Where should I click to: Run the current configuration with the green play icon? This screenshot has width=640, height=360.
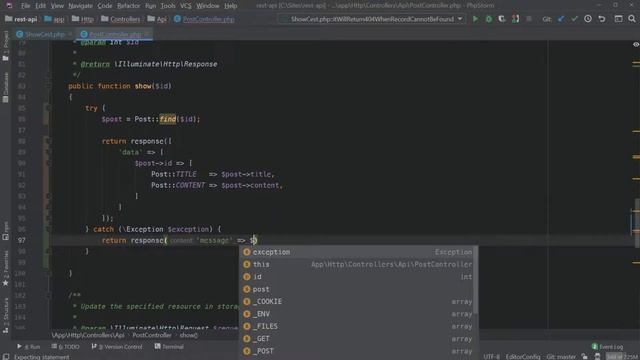(475, 19)
